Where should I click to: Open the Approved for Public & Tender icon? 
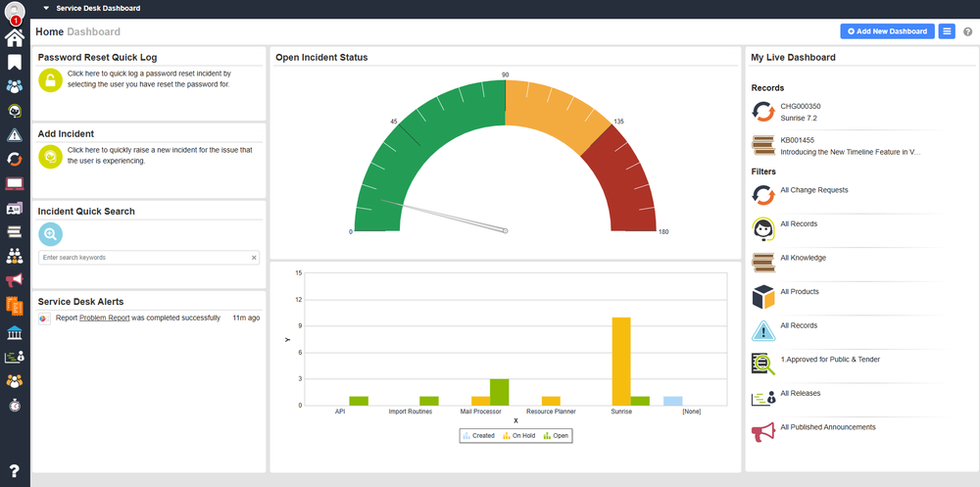[763, 365]
